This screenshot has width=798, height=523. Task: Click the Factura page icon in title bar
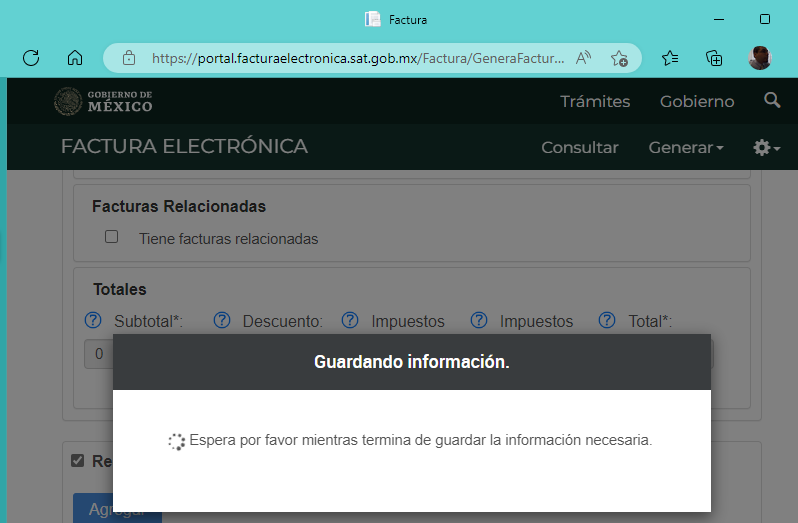tap(373, 19)
